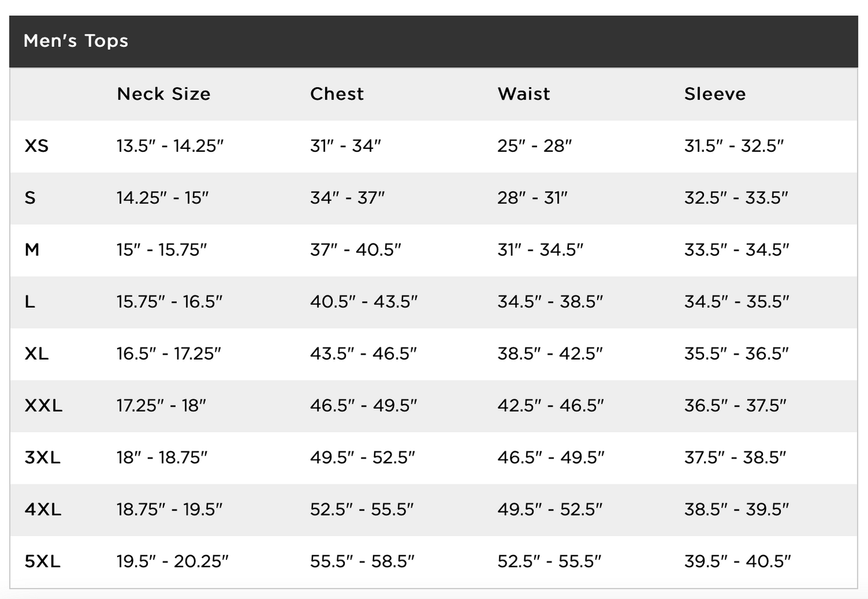Select the Neck Size column header
Image resolution: width=868 pixels, height=599 pixels.
[x=163, y=94]
